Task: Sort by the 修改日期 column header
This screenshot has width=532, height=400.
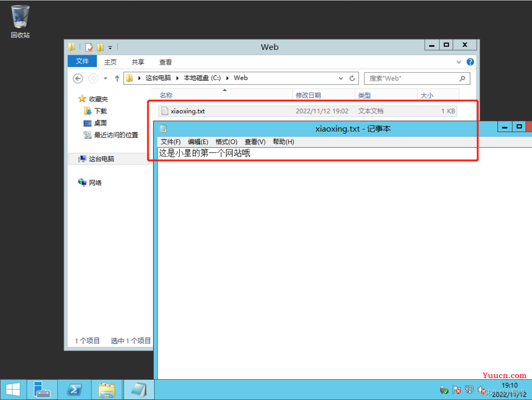Action: (x=324, y=95)
